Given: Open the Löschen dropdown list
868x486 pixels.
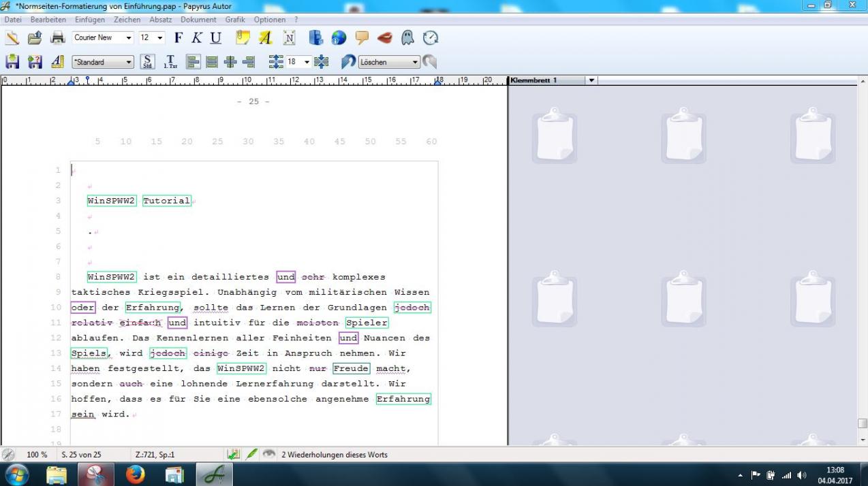Looking at the screenshot, I should click(x=415, y=62).
